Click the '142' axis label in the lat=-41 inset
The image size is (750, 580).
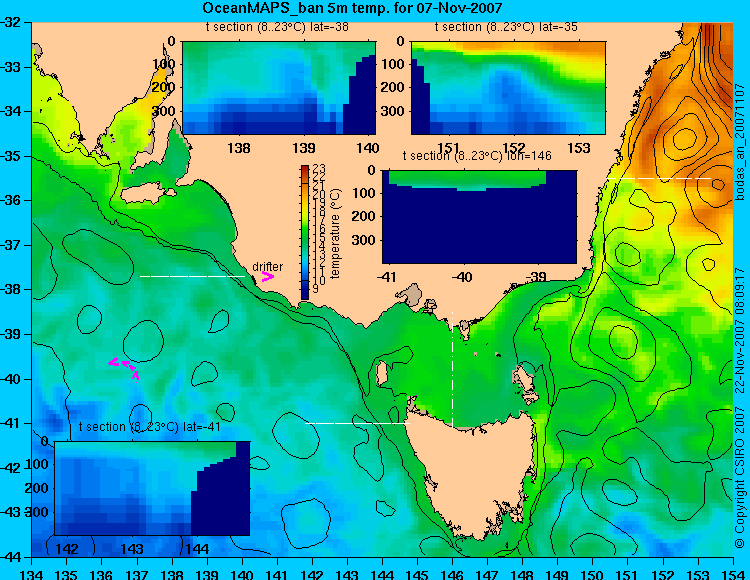click(x=67, y=548)
